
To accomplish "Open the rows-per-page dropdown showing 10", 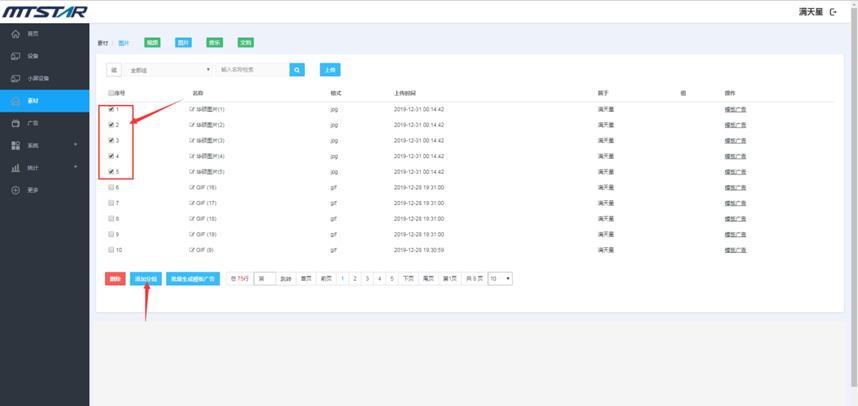I will tap(500, 279).
